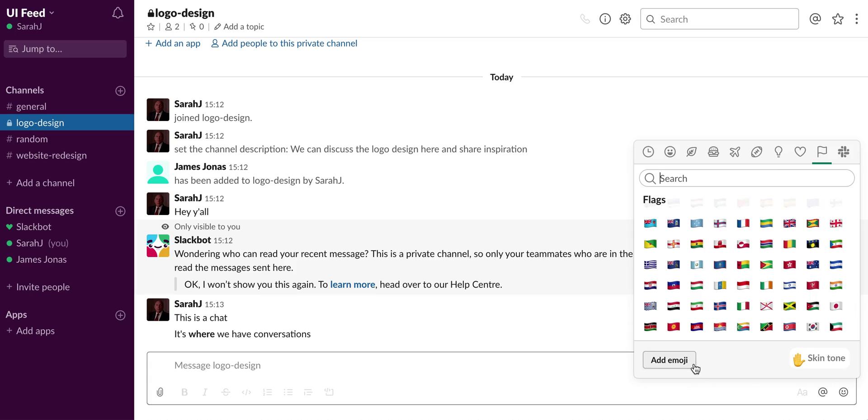Image resolution: width=868 pixels, height=420 pixels.
Task: Expand the UI Feed workspace menu
Action: [30, 13]
